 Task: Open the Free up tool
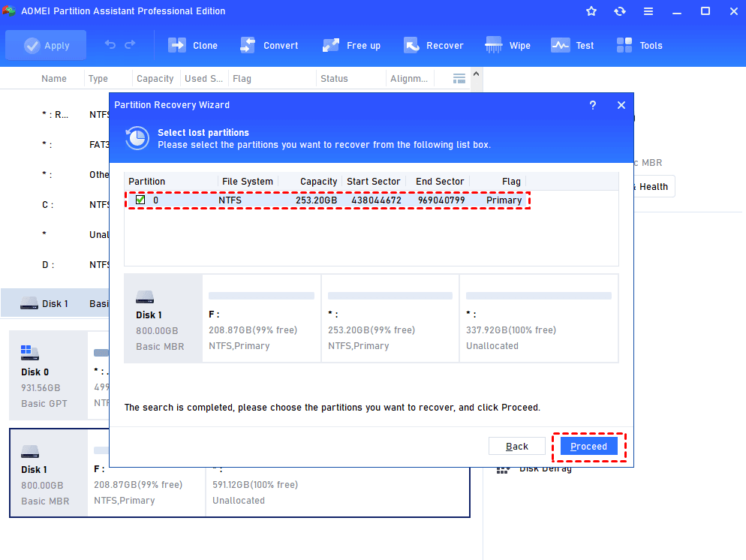click(x=351, y=46)
